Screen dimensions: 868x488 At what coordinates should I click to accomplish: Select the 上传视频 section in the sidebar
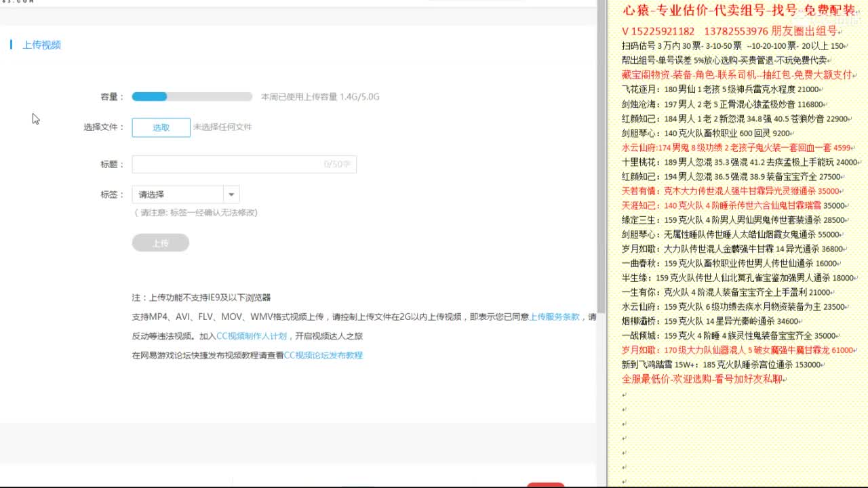[x=42, y=44]
